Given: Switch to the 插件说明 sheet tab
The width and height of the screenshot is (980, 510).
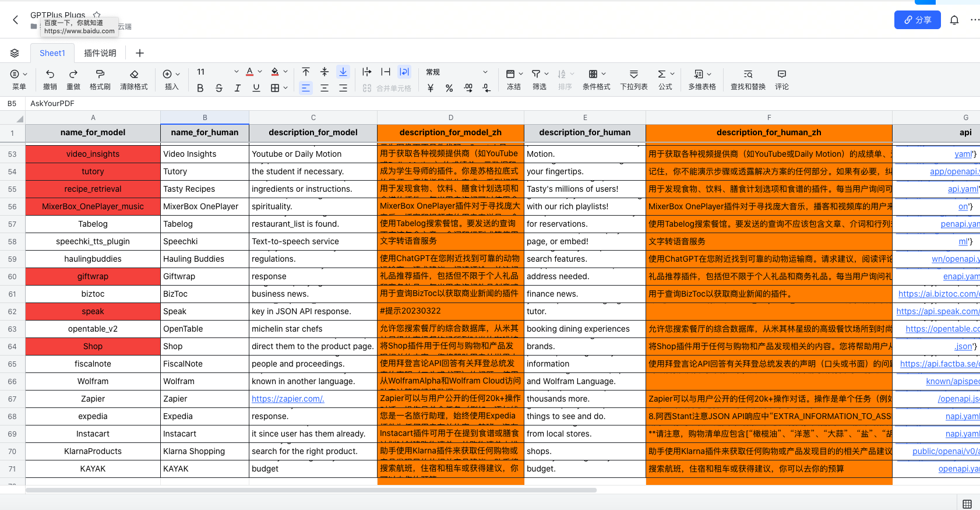Looking at the screenshot, I should click(100, 53).
